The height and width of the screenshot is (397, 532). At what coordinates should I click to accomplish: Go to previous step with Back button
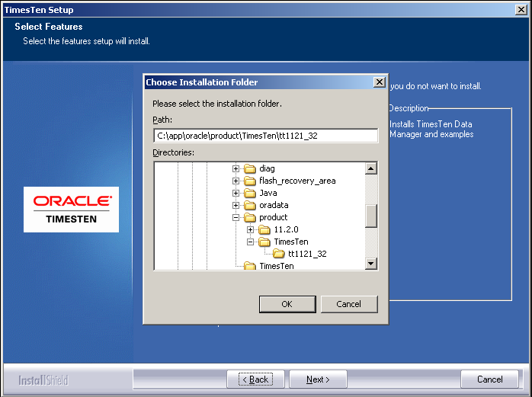coord(255,379)
